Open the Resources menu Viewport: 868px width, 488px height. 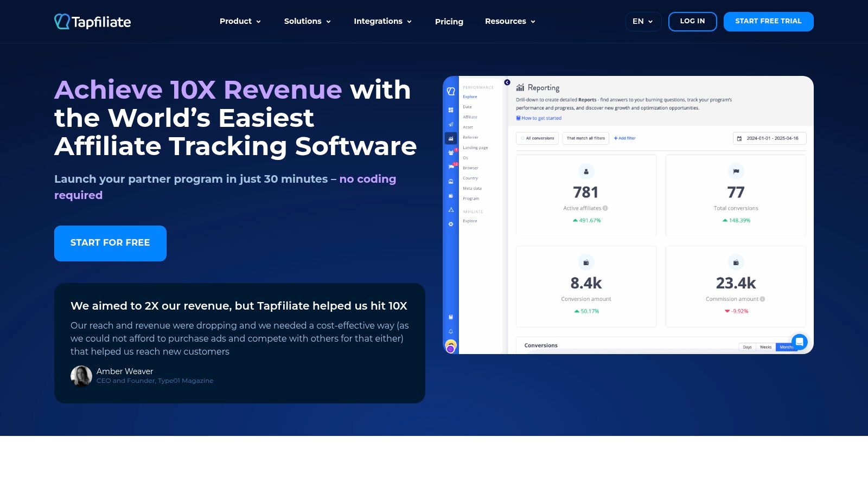(510, 21)
